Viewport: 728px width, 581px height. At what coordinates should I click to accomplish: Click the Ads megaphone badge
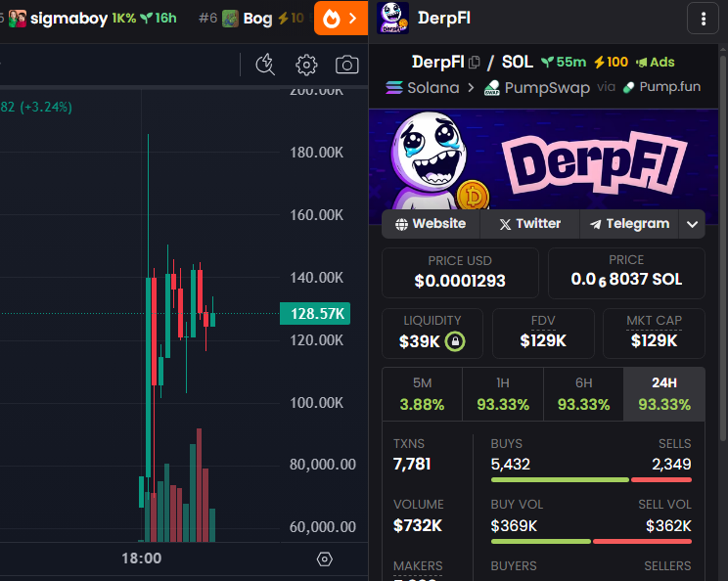(x=656, y=63)
